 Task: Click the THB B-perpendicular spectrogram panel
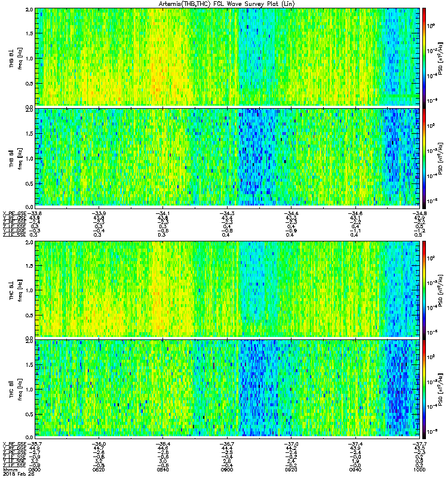[228, 57]
